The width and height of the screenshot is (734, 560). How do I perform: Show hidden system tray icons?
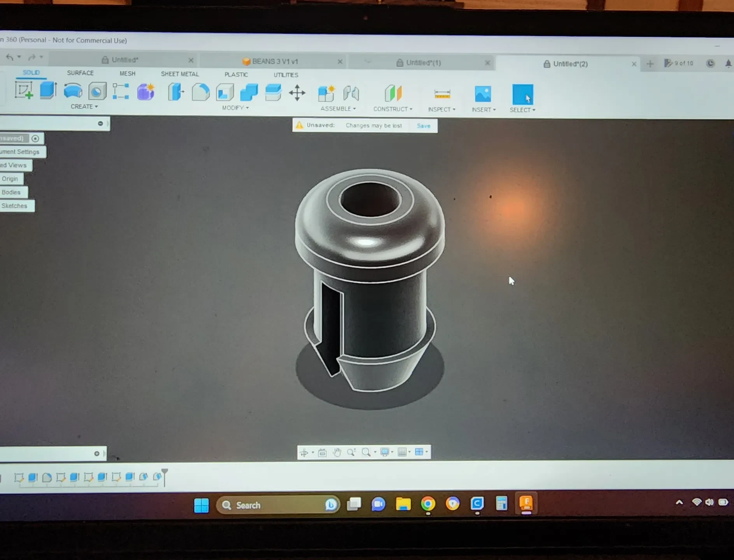(x=679, y=502)
